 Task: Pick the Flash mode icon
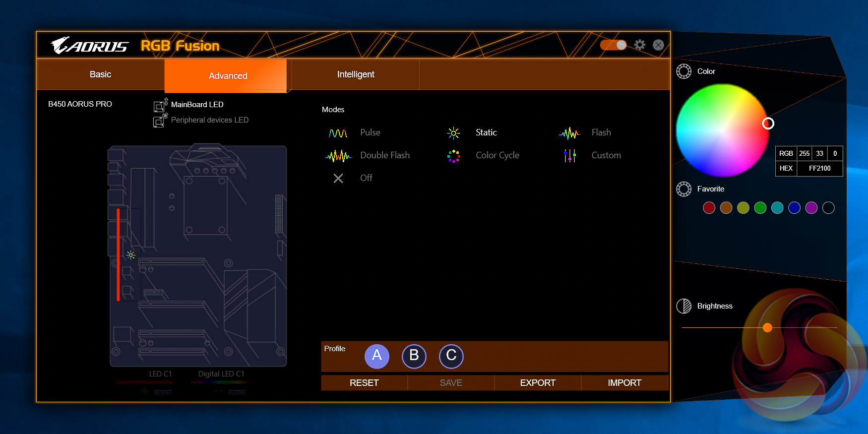click(x=569, y=133)
